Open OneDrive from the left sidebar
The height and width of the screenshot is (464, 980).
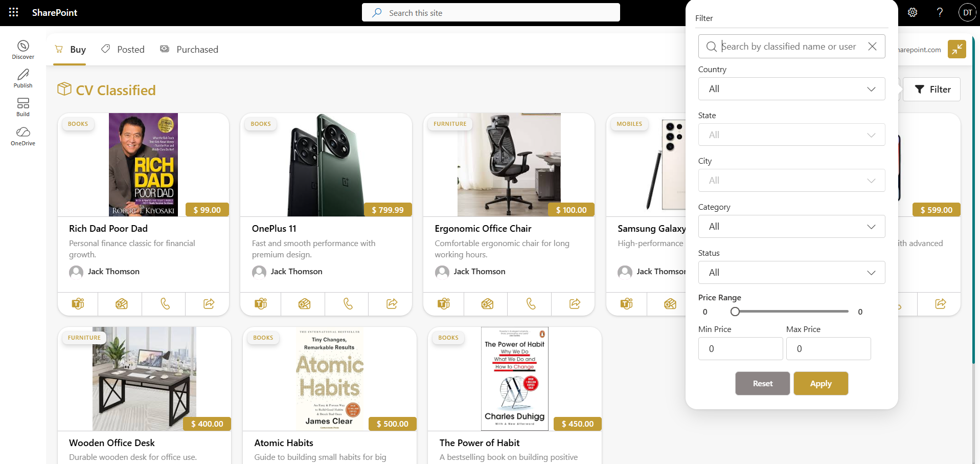click(x=23, y=136)
